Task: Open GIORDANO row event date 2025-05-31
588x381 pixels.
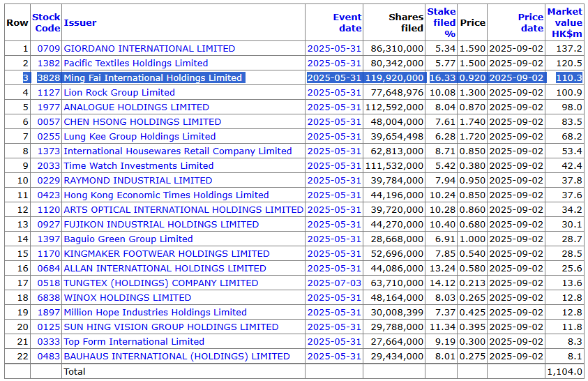Action: 334,48
